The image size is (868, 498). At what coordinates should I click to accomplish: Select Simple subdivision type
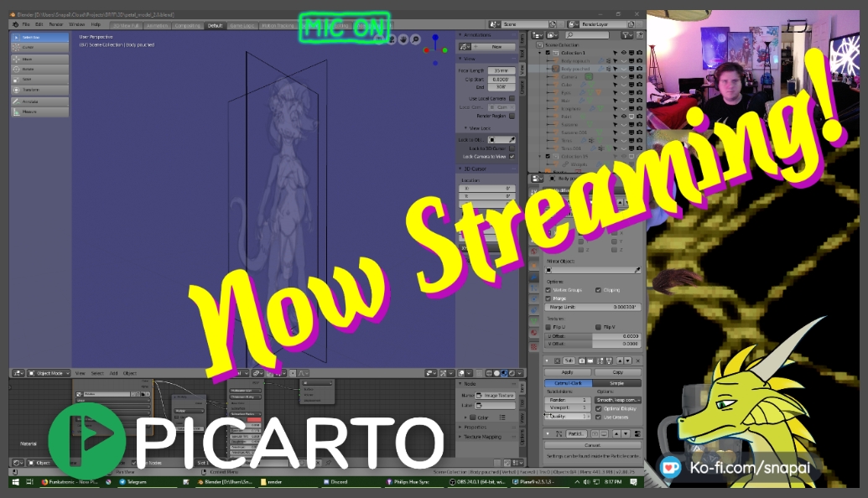[x=616, y=383]
